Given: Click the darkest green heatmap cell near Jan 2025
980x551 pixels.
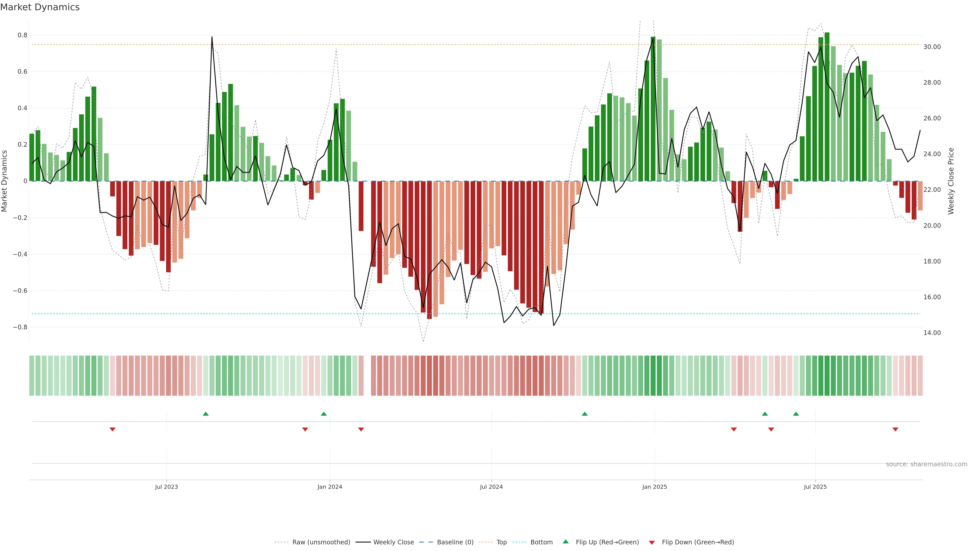Looking at the screenshot, I should tap(653, 376).
